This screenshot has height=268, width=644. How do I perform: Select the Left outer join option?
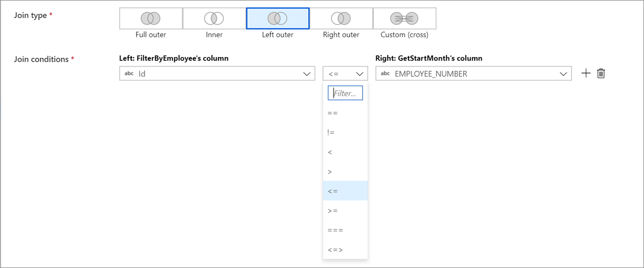277,19
